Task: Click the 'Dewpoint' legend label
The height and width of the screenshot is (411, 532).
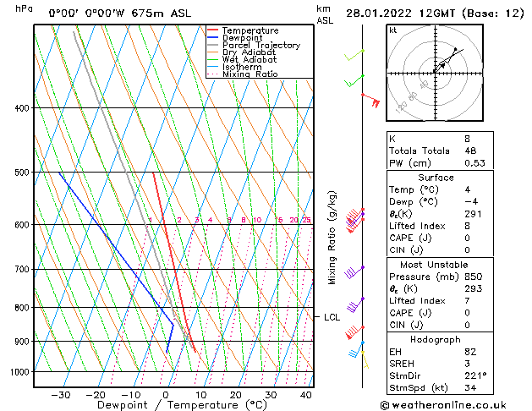Action: click(x=242, y=38)
